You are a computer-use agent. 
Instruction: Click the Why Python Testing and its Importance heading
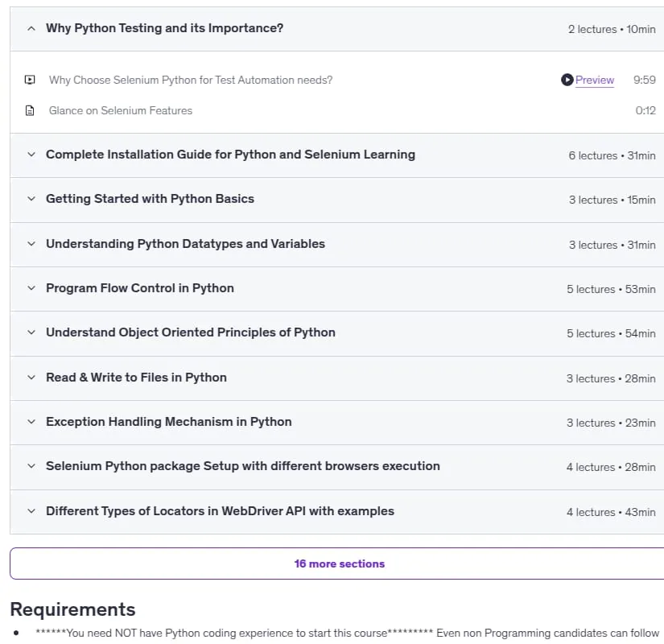164,28
